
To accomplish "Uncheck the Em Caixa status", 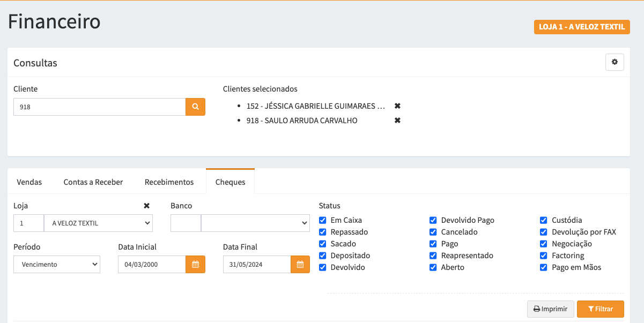I will [323, 220].
